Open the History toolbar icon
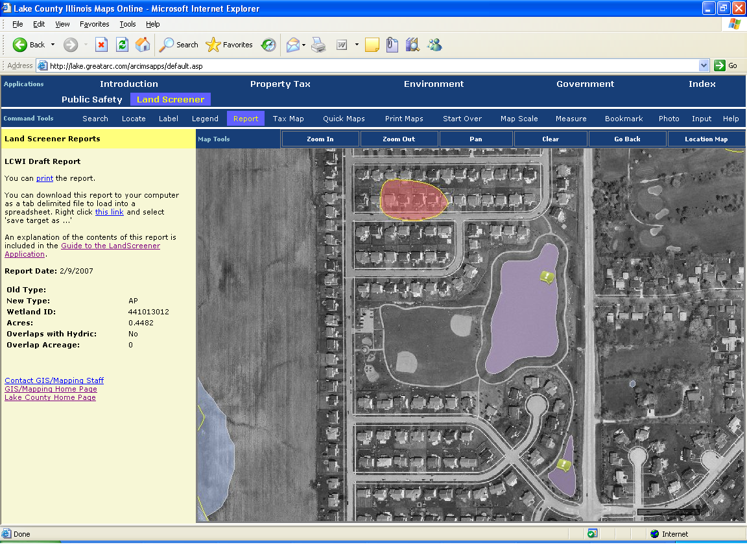Image resolution: width=747 pixels, height=560 pixels. [268, 45]
